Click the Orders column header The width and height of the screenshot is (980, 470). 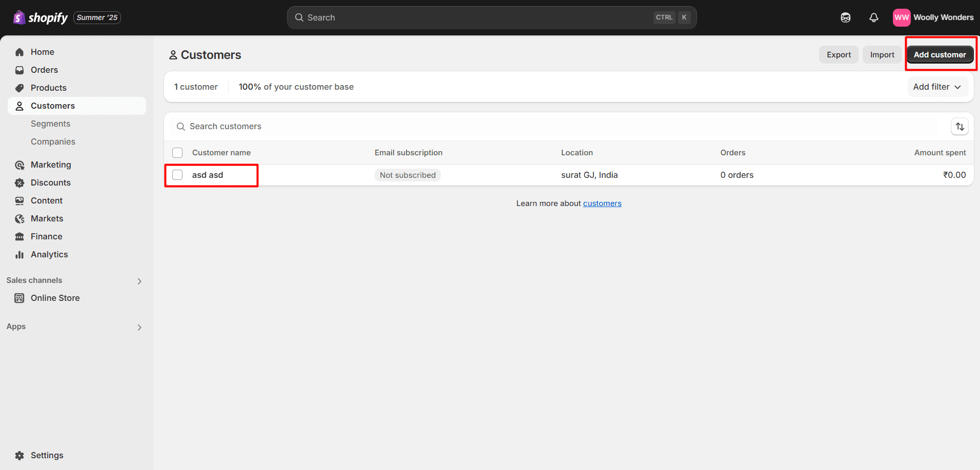[x=733, y=153]
